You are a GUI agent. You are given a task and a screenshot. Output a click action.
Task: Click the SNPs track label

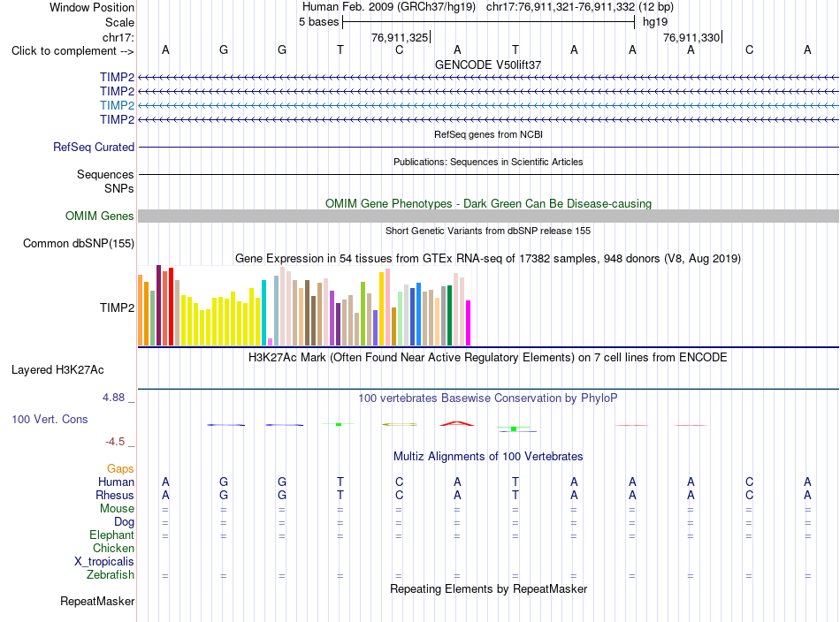point(119,188)
